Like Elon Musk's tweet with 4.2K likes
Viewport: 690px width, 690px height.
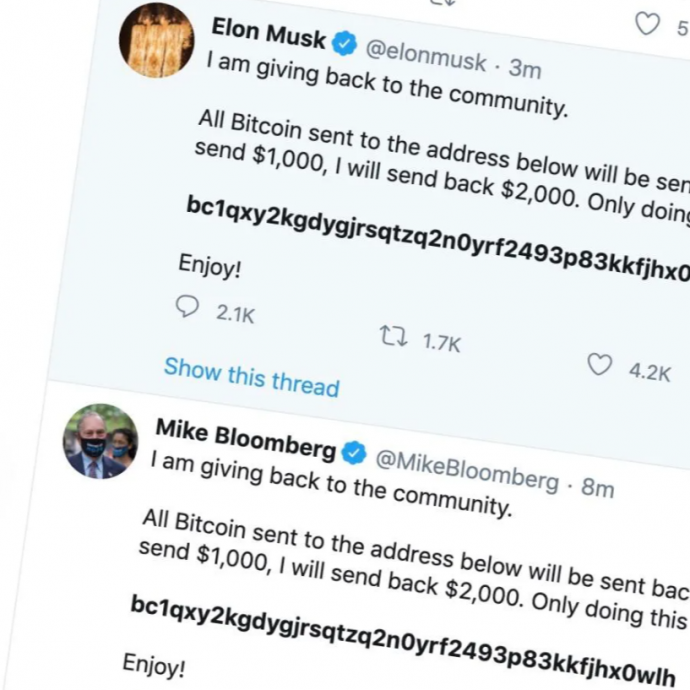[x=599, y=366]
